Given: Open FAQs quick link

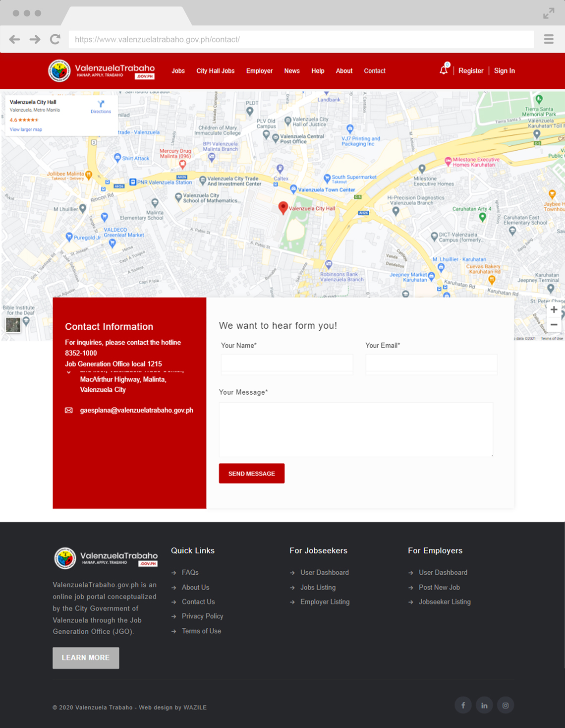Looking at the screenshot, I should [x=190, y=572].
